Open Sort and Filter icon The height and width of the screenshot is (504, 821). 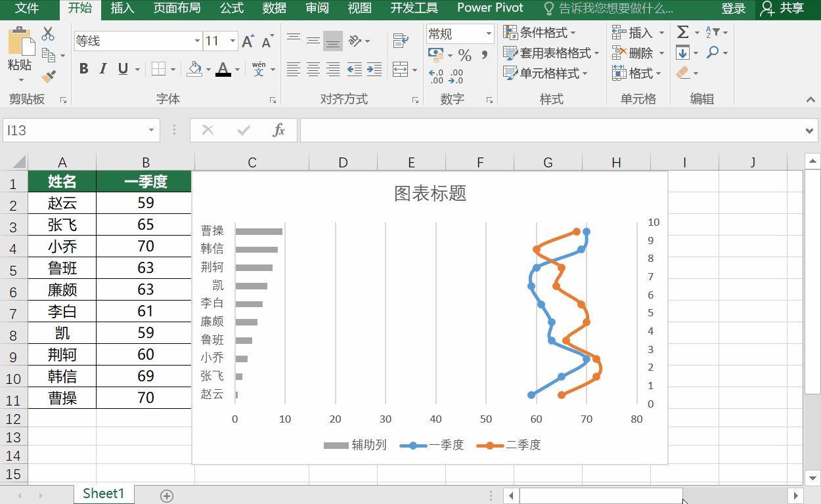(713, 32)
